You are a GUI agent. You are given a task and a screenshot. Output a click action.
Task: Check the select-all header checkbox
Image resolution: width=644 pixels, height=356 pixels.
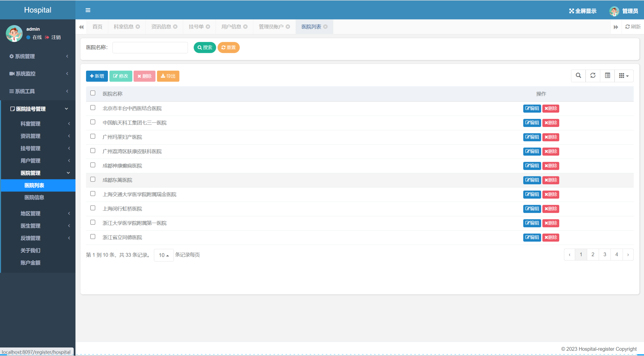coord(93,93)
